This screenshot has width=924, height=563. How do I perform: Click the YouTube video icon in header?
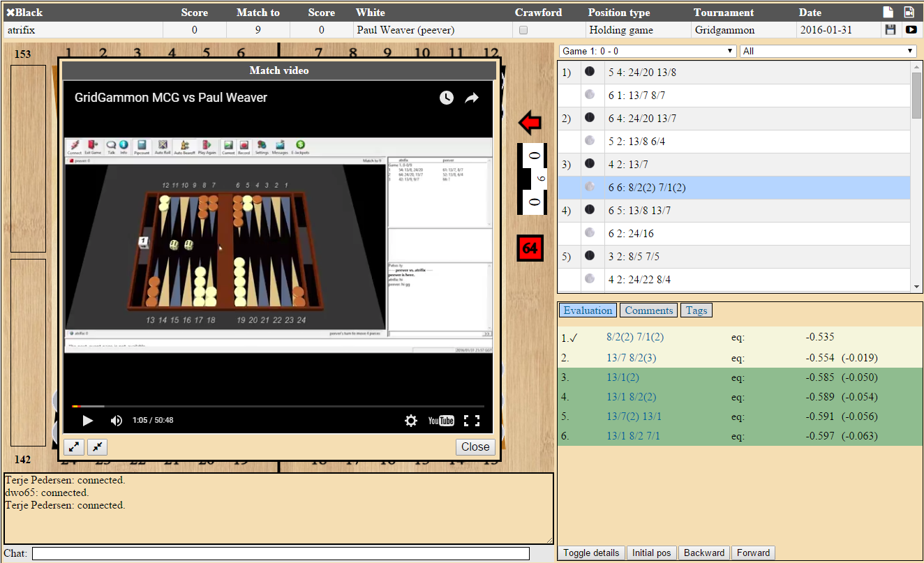911,30
